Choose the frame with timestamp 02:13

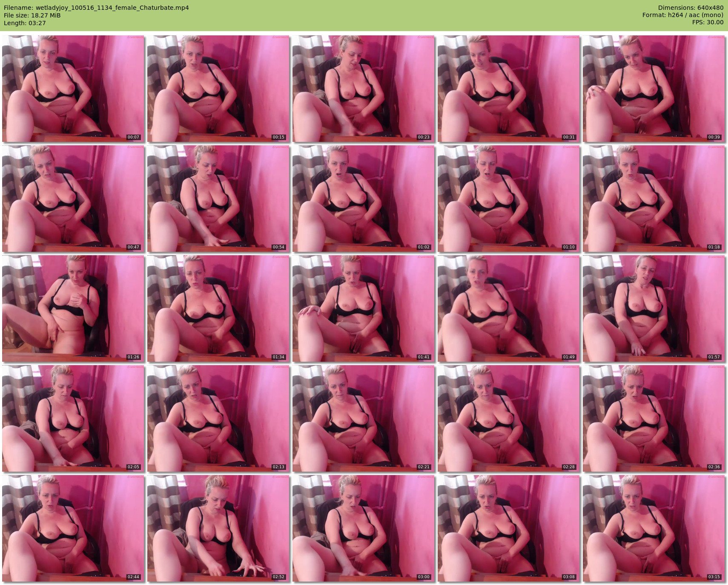[218, 418]
